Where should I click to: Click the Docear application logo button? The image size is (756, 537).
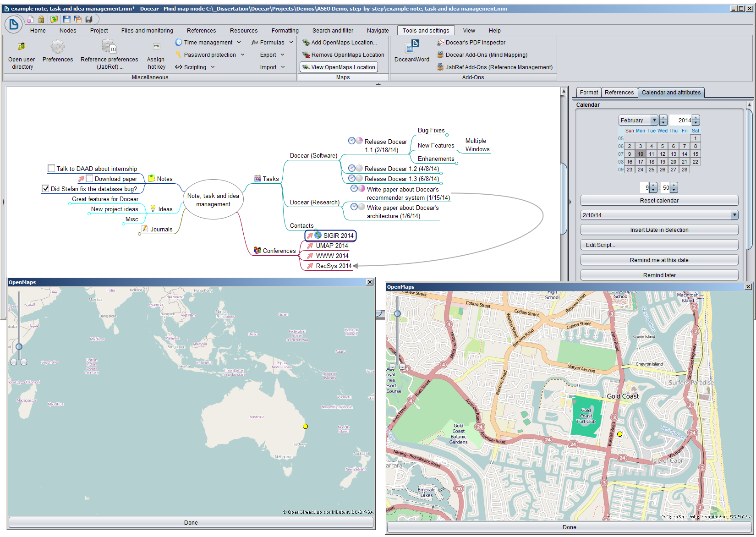14,24
